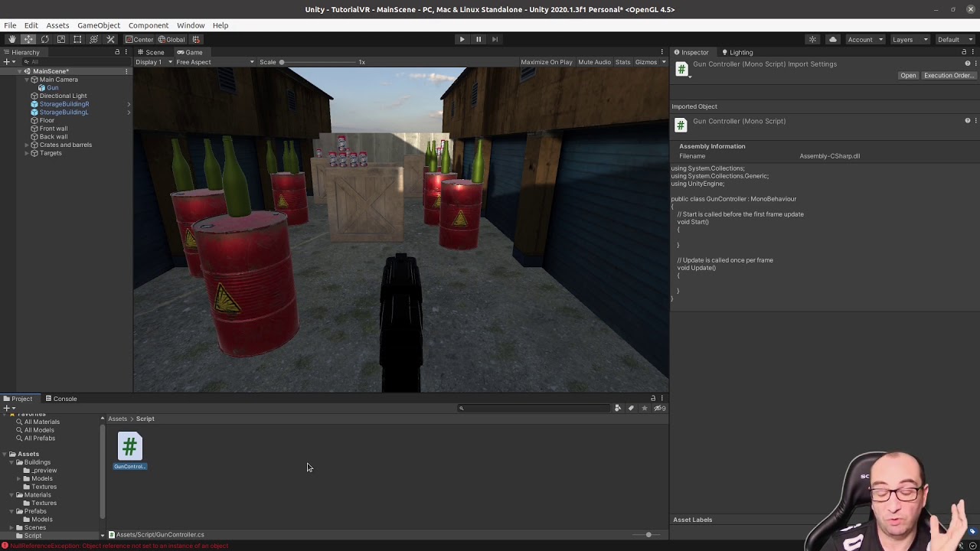Open the Hierarchy create plus dropdown
Screen dimensions: 980x551
(8, 62)
